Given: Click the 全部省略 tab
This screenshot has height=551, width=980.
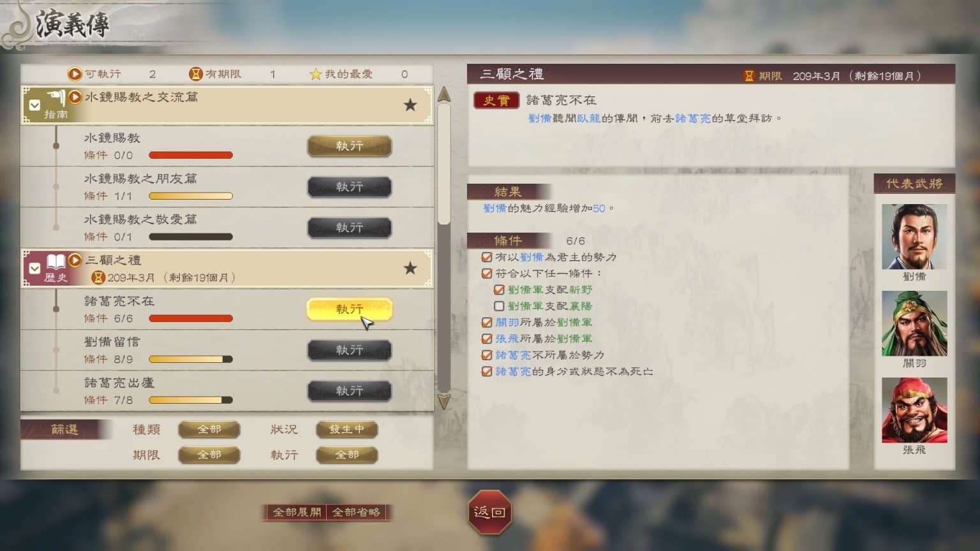Looking at the screenshot, I should [x=356, y=512].
